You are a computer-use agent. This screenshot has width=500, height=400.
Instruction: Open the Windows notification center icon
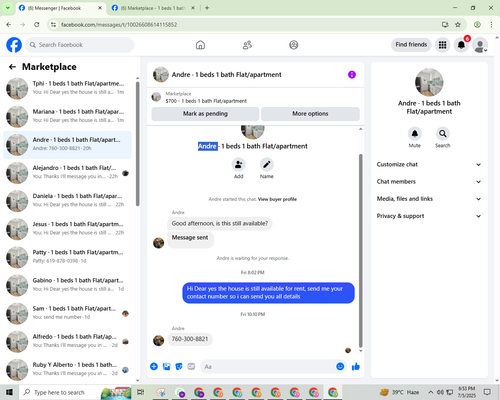[x=487, y=392]
